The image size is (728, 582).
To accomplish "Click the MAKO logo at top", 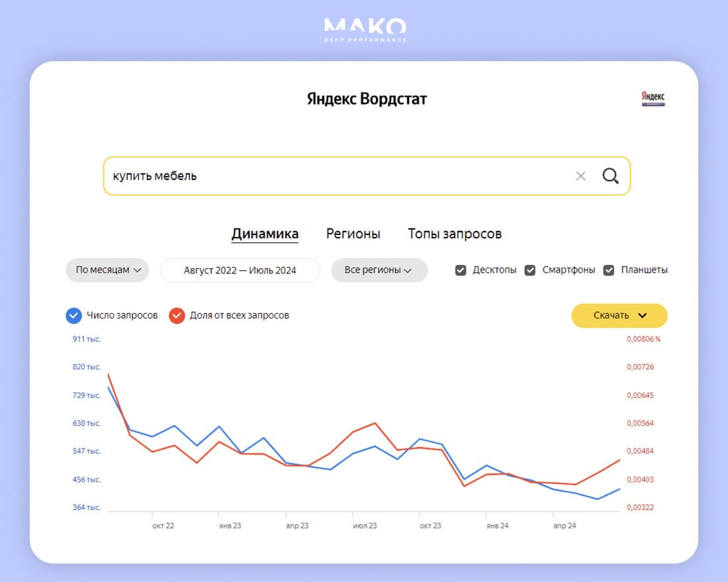I will 365,30.
